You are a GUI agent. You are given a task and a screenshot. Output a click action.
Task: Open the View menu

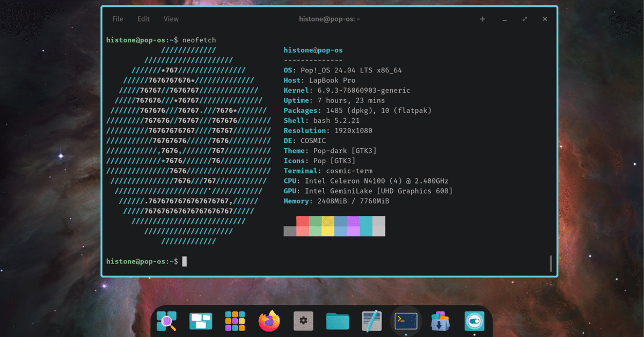(171, 19)
